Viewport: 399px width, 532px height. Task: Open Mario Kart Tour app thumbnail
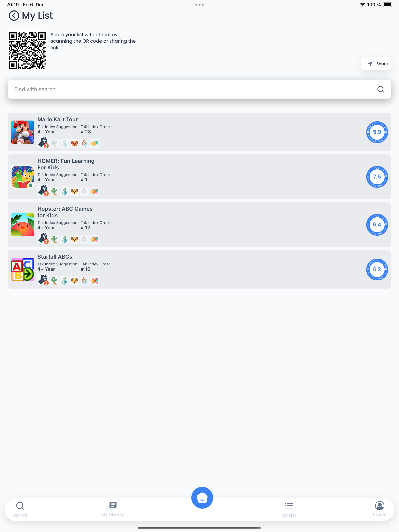point(23,132)
